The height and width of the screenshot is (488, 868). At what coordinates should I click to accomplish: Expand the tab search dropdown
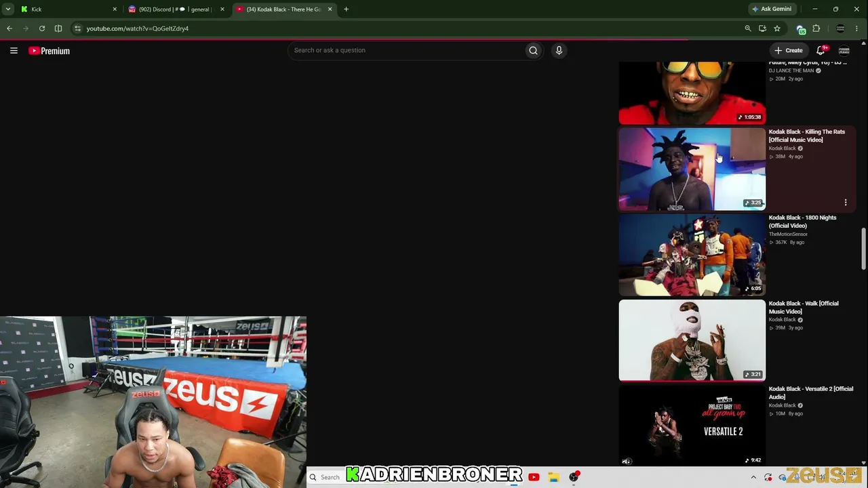click(x=8, y=9)
